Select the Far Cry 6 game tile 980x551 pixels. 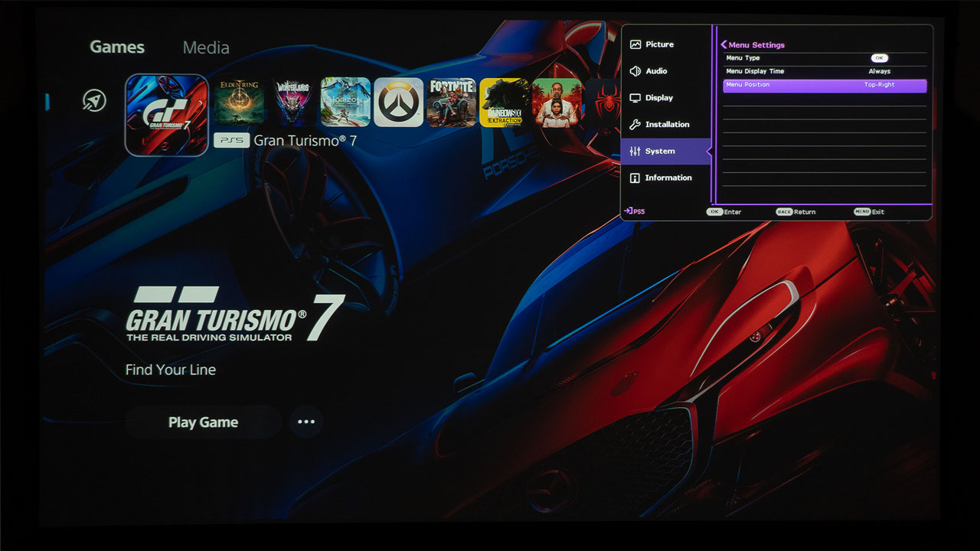click(x=557, y=102)
